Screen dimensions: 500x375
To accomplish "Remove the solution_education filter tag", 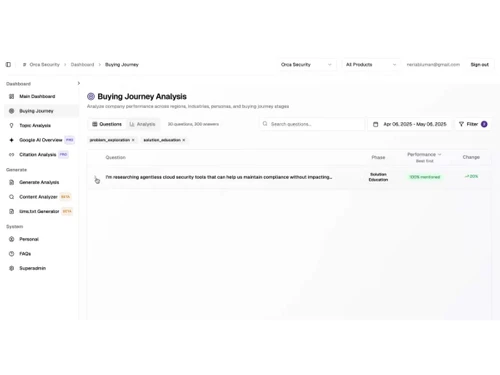I will (x=184, y=140).
